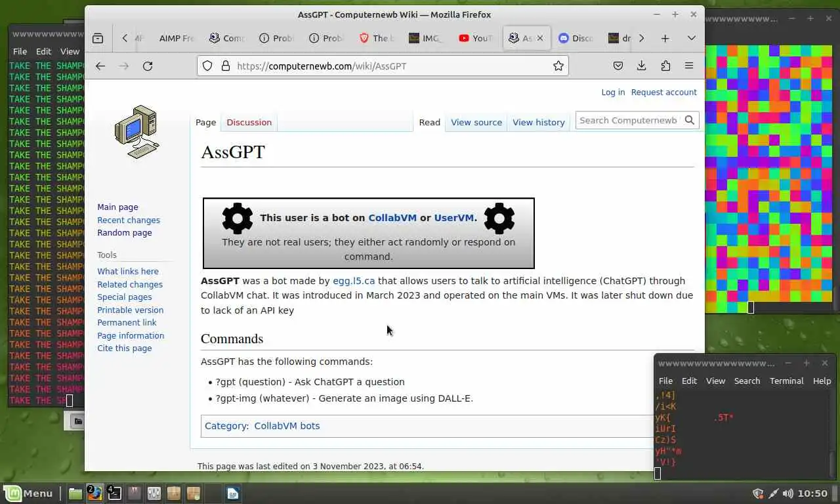The width and height of the screenshot is (840, 504).
Task: Open the Category link in the footer box
Action: (x=226, y=425)
